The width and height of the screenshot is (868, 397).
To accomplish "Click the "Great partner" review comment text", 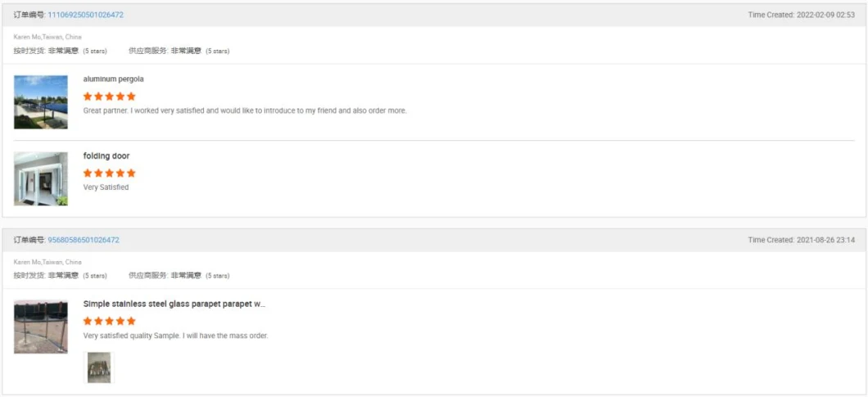I will [x=244, y=111].
